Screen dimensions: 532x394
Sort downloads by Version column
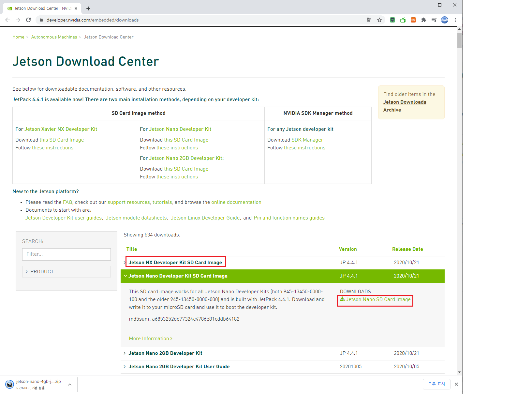click(x=348, y=249)
